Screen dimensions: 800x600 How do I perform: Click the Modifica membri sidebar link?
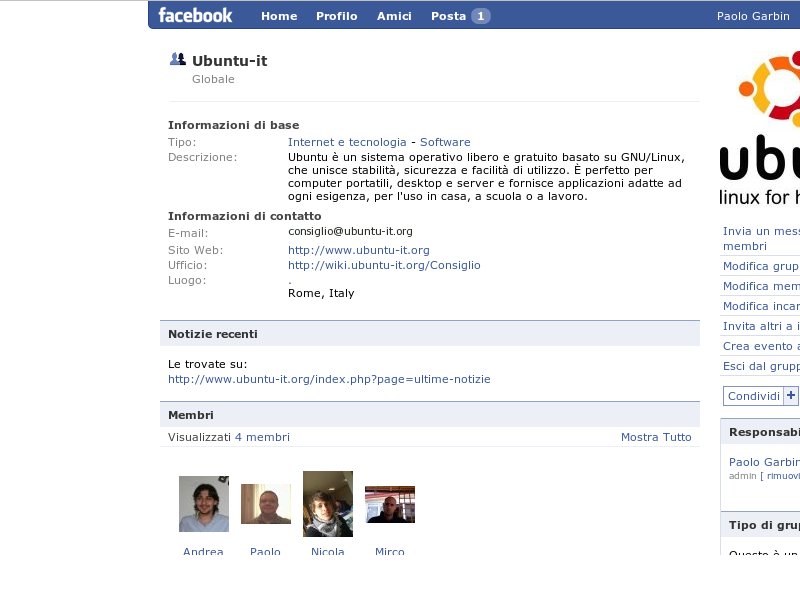pos(761,286)
